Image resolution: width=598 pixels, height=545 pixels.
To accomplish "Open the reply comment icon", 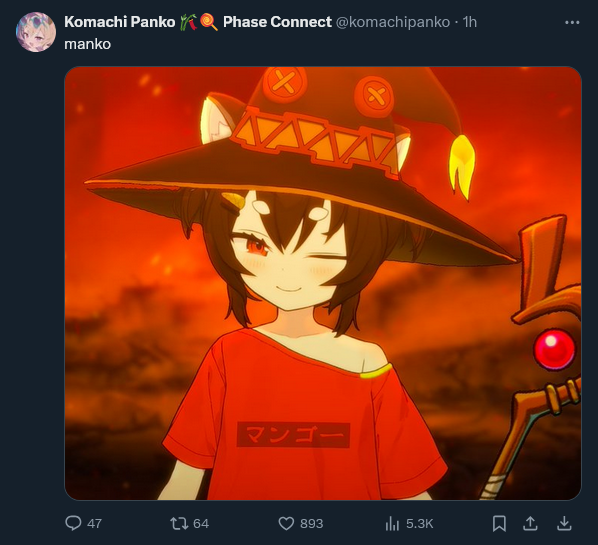I will pyautogui.click(x=73, y=523).
